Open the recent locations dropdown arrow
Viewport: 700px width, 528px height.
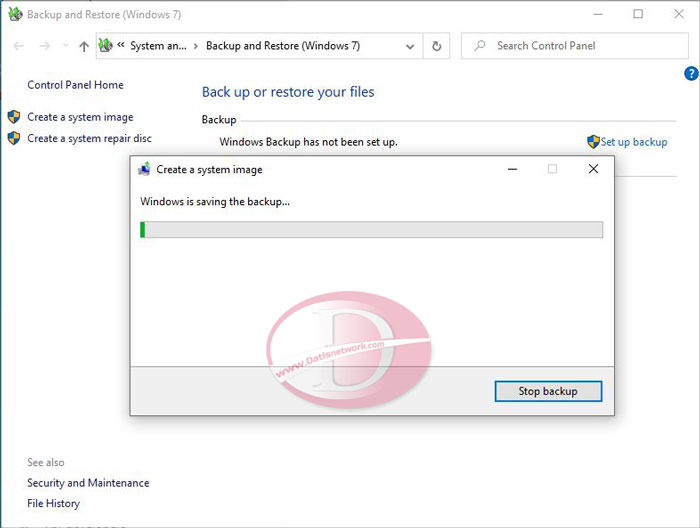click(66, 46)
